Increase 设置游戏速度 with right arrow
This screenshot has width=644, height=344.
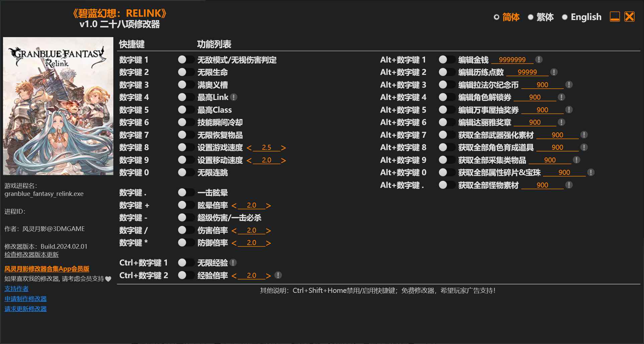click(283, 147)
